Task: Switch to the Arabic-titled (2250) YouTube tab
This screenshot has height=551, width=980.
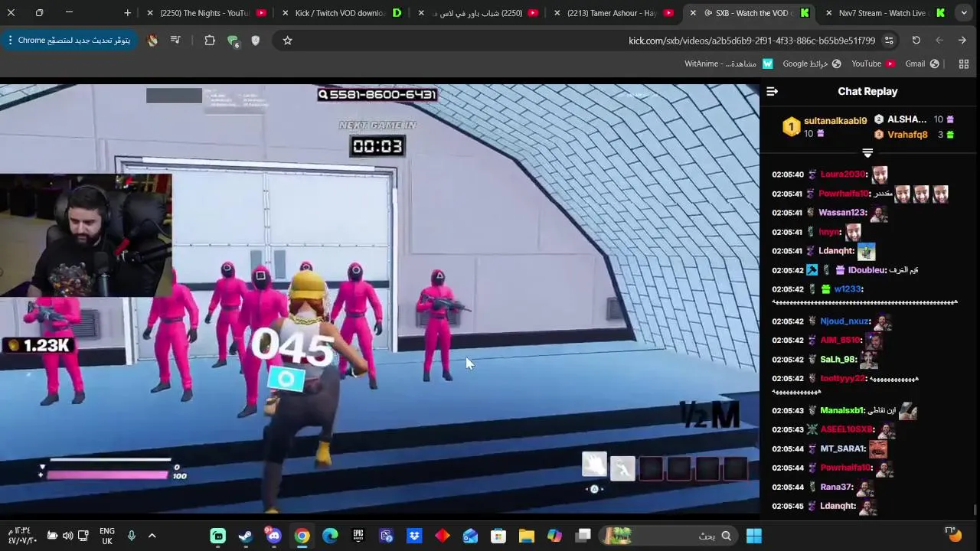Action: [x=477, y=13]
